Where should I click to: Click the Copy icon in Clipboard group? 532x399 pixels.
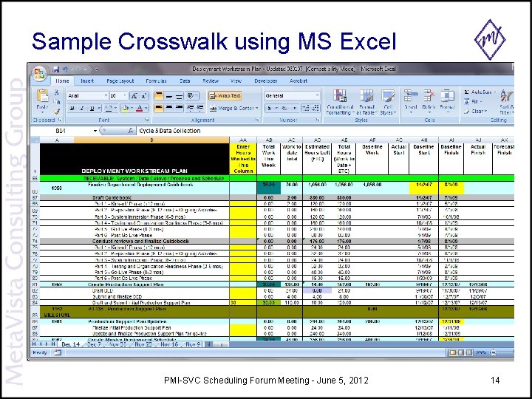[x=57, y=101]
